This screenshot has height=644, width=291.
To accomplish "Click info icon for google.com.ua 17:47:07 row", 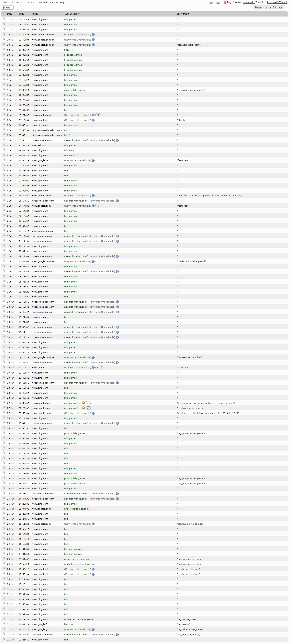I will [x=93, y=261].
